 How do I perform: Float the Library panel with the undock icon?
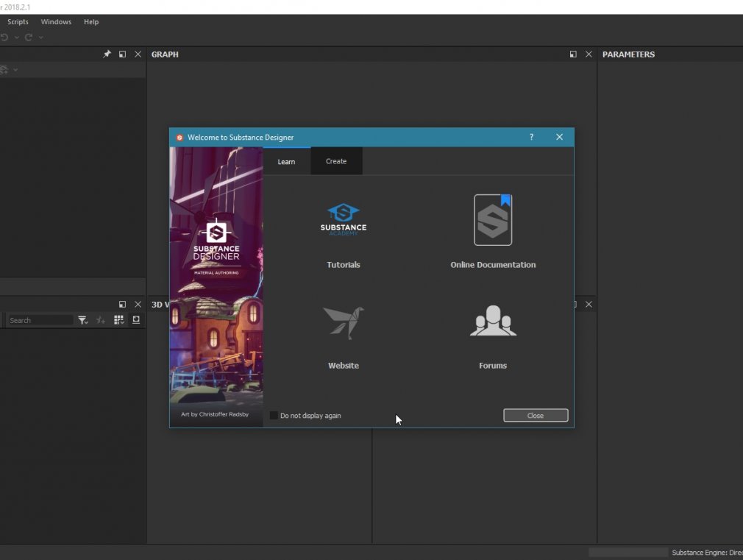(122, 305)
